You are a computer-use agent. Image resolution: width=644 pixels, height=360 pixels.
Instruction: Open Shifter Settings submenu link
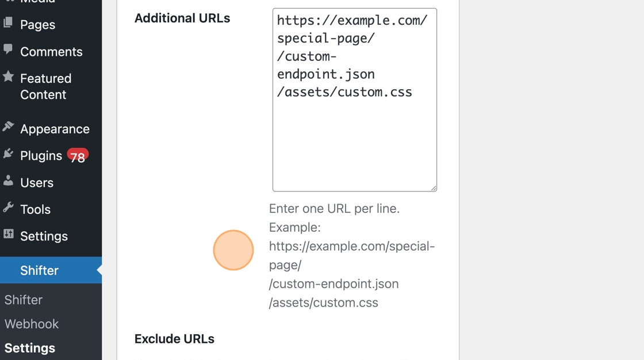pos(29,348)
